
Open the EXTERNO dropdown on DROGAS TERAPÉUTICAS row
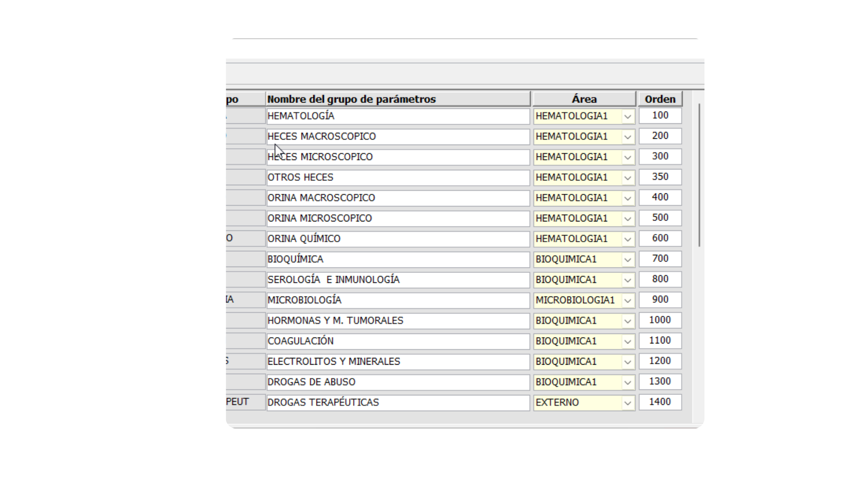628,402
